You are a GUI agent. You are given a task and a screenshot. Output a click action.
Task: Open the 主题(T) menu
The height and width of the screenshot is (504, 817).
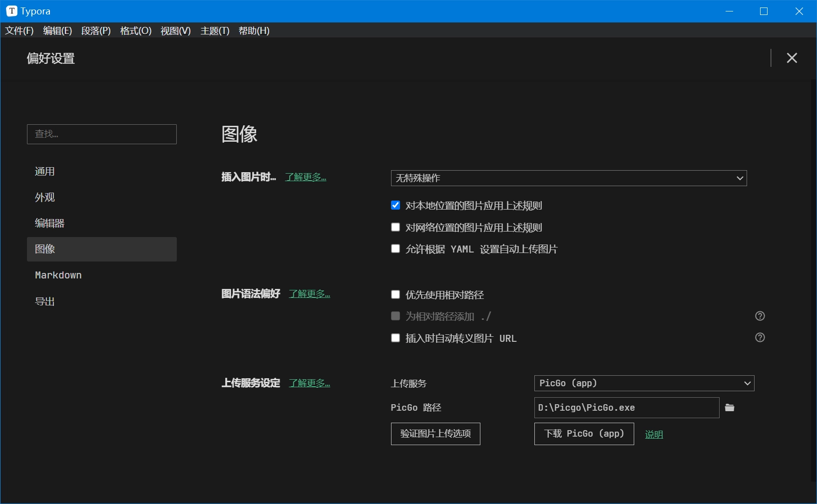point(215,31)
